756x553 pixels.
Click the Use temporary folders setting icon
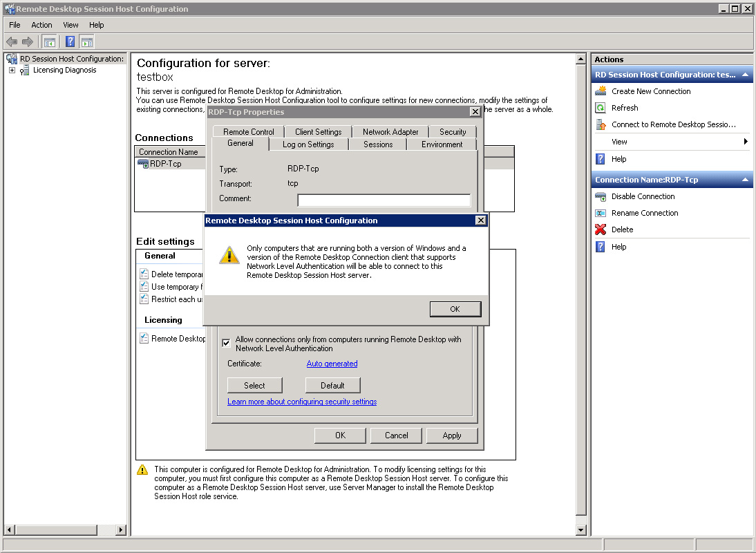(x=144, y=286)
